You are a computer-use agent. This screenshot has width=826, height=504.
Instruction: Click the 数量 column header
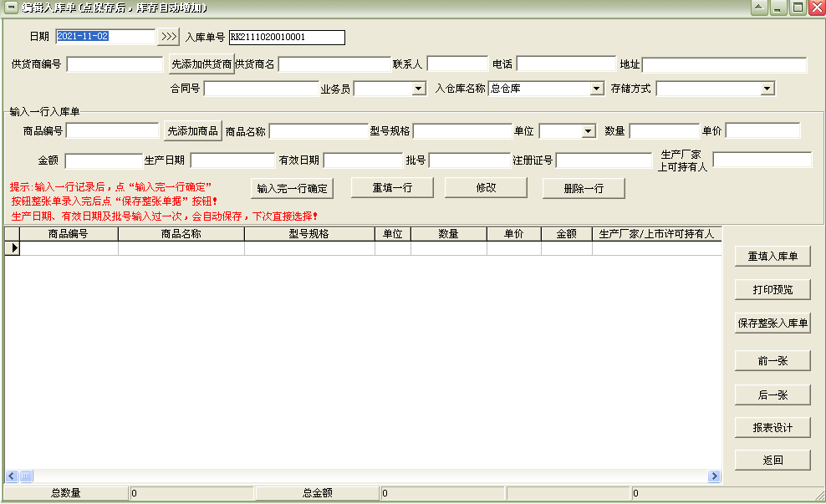pyautogui.click(x=449, y=234)
